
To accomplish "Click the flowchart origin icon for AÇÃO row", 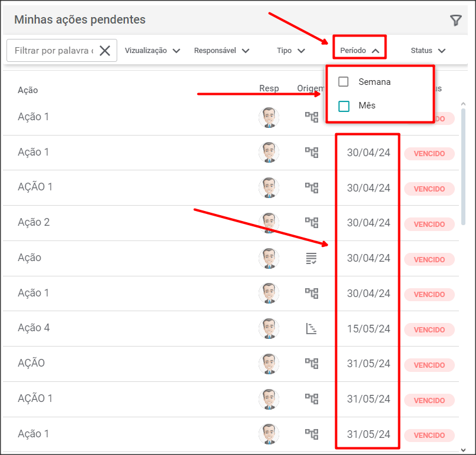I will [x=311, y=364].
